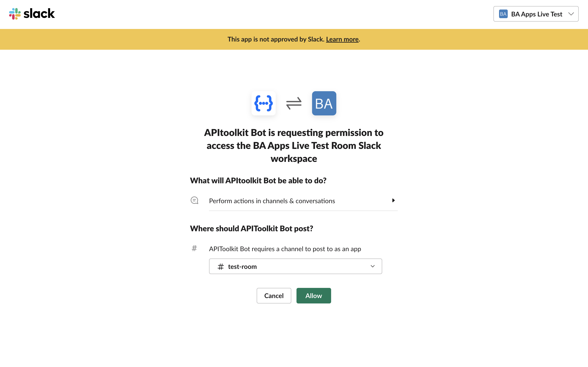Click the APItoolkit curly-brace app icon
The height and width of the screenshot is (367, 588).
click(263, 103)
